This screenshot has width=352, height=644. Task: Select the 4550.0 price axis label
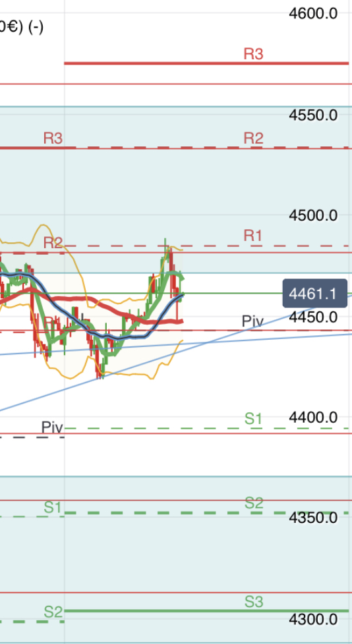coord(313,115)
